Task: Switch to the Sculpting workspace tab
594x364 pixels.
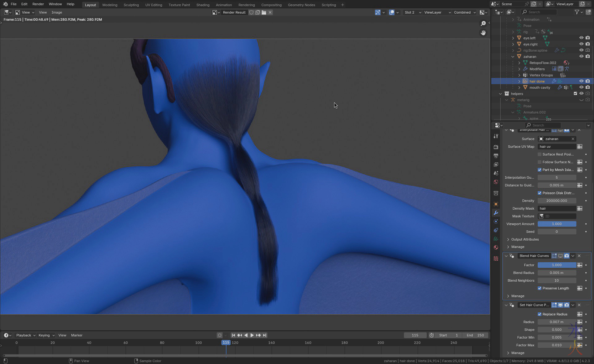Action: tap(131, 5)
